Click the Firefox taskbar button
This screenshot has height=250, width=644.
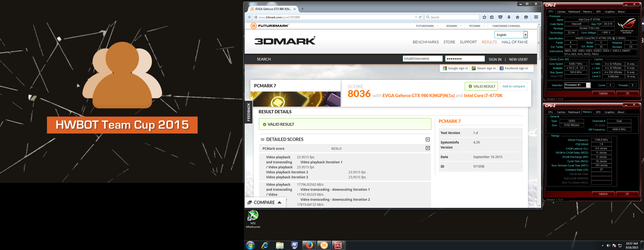click(x=309, y=245)
